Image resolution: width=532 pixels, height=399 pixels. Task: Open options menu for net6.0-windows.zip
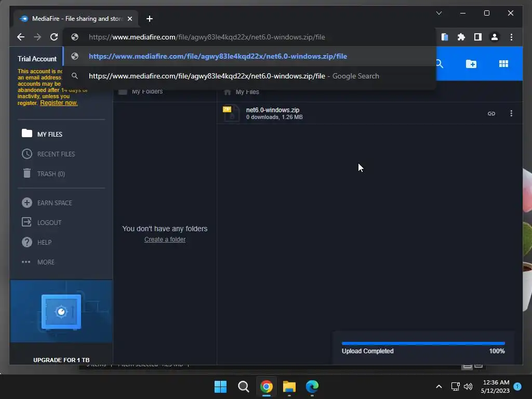[x=511, y=113]
